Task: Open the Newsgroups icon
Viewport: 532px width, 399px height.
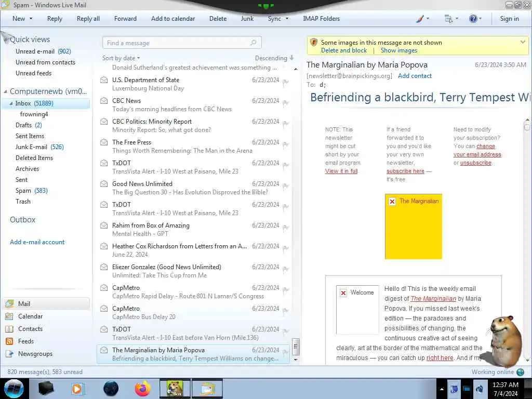Action: [9, 354]
